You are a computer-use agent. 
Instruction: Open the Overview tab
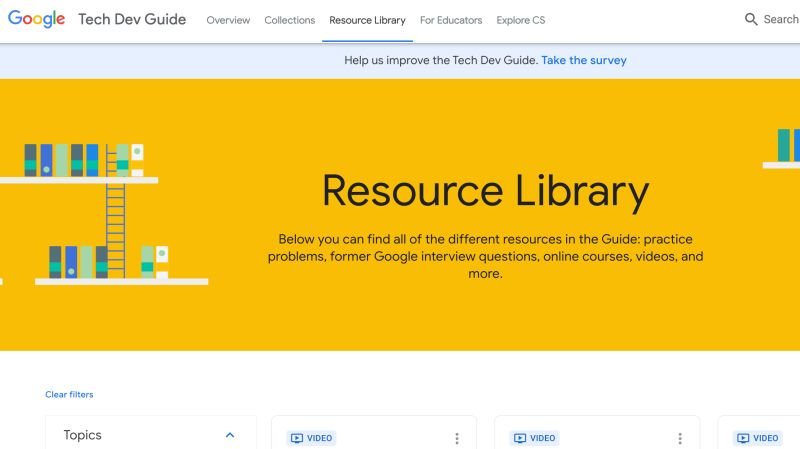228,20
